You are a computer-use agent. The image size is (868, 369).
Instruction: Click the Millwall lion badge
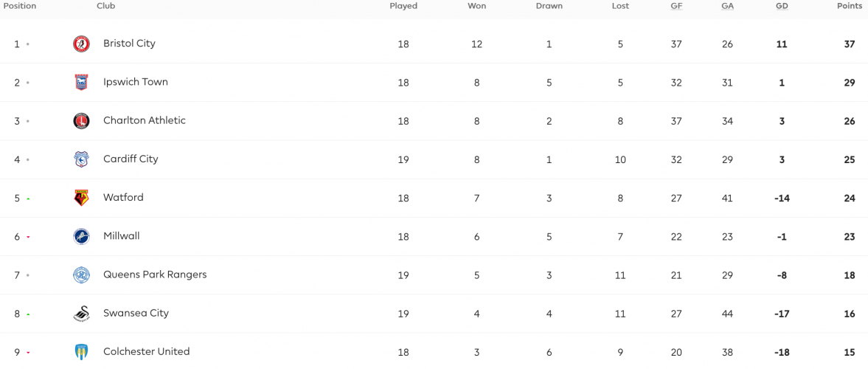point(81,237)
